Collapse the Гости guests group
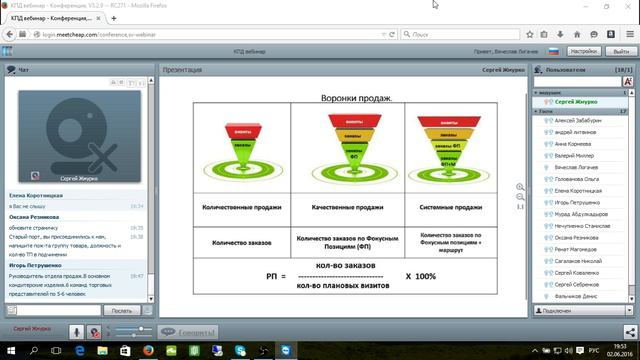The width and height of the screenshot is (640, 360). pyautogui.click(x=580, y=111)
